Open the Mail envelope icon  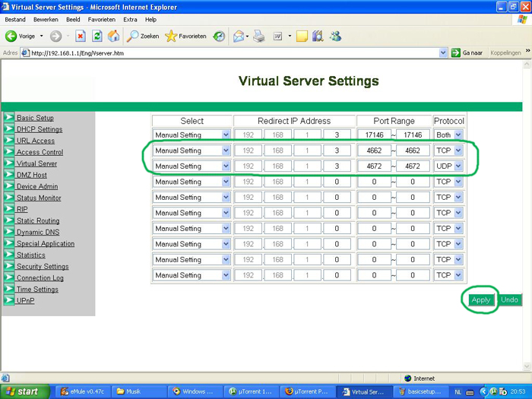[239, 36]
